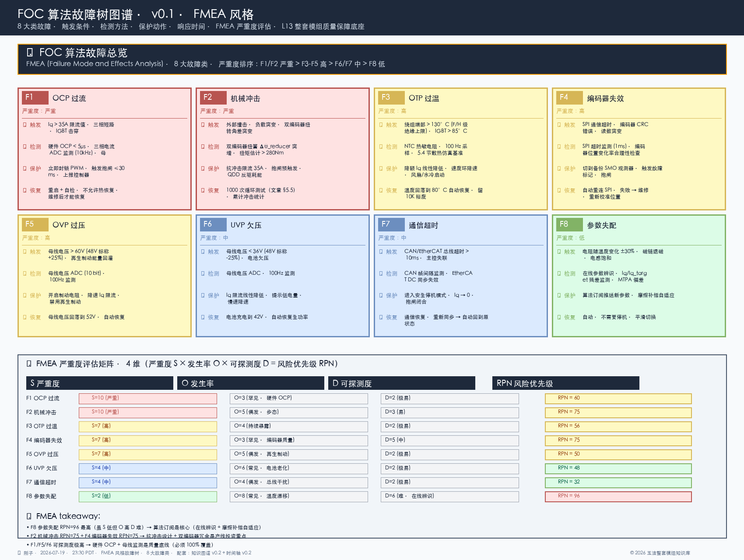
Task: Click the F3 badge on the OTP 过温 card
Action: [391, 98]
